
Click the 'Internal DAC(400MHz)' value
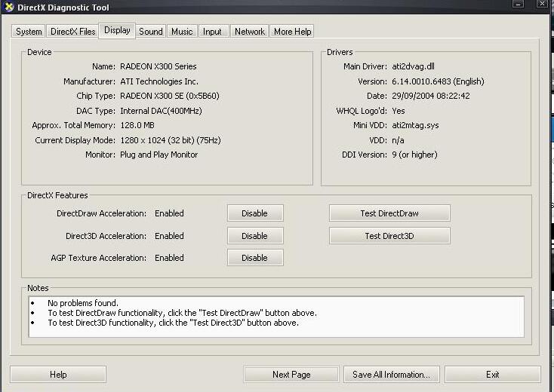tap(161, 111)
